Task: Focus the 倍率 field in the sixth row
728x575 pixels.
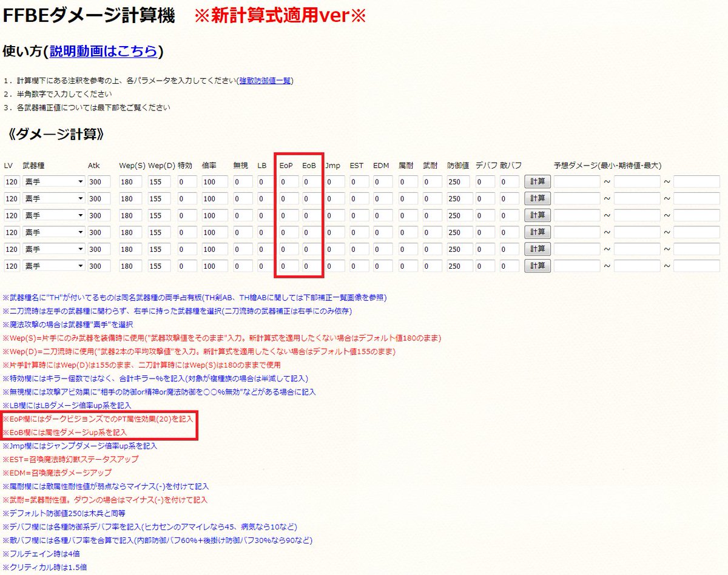Action: point(215,266)
